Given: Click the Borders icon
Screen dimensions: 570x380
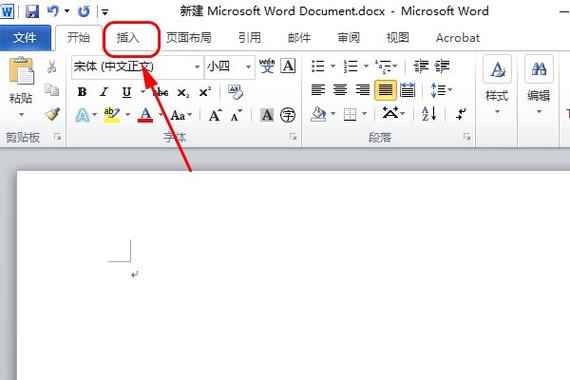Looking at the screenshot, I should coord(350,115).
